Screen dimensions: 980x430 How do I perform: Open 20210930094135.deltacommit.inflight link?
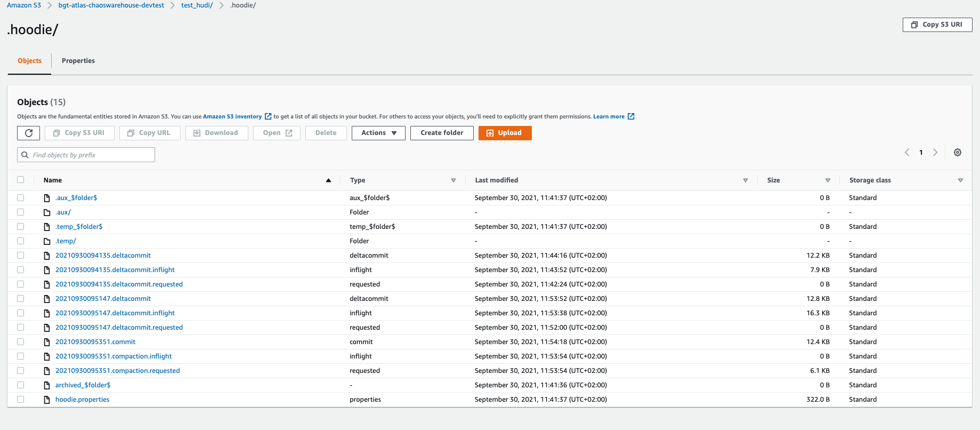(115, 270)
